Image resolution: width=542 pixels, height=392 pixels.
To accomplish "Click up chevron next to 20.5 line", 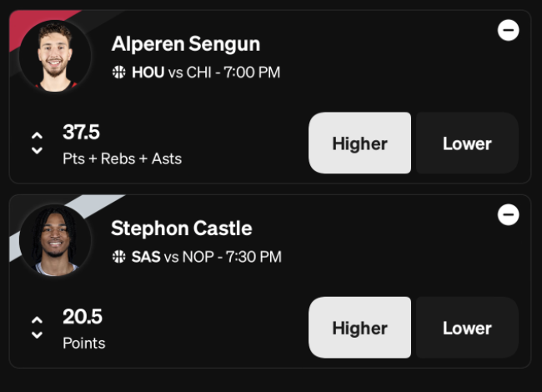I will click(x=37, y=319).
